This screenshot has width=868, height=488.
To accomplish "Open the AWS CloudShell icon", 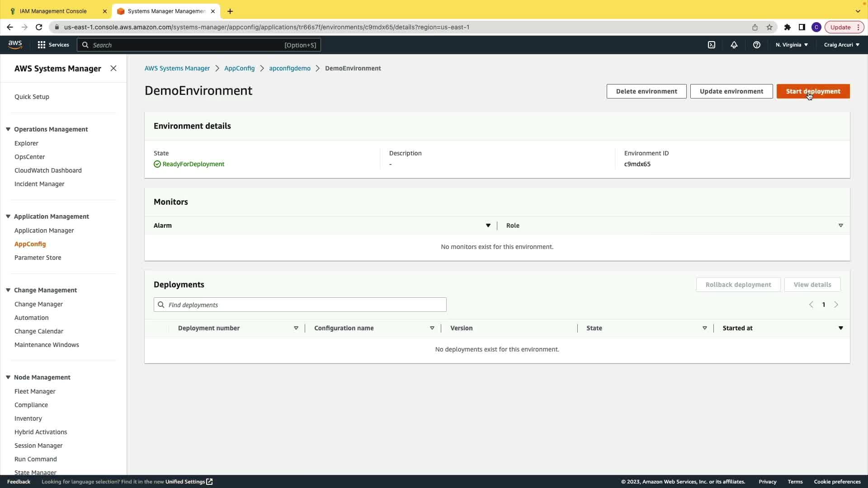I will [x=712, y=45].
